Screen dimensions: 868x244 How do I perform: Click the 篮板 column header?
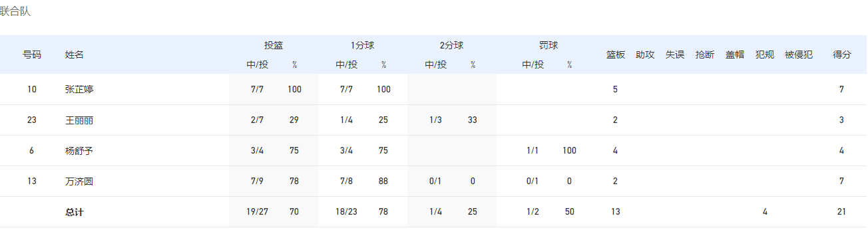[x=616, y=55]
